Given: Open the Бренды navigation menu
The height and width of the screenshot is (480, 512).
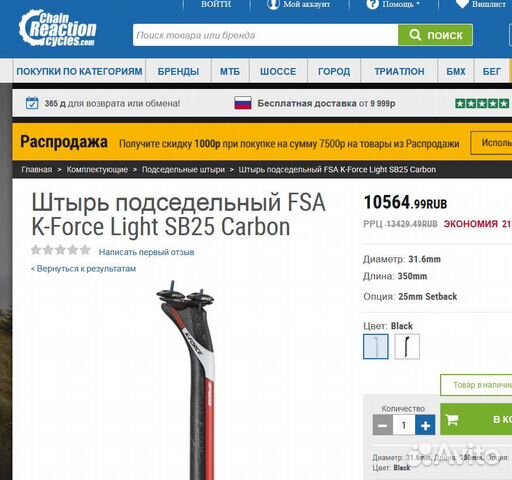Looking at the screenshot, I should 178,71.
